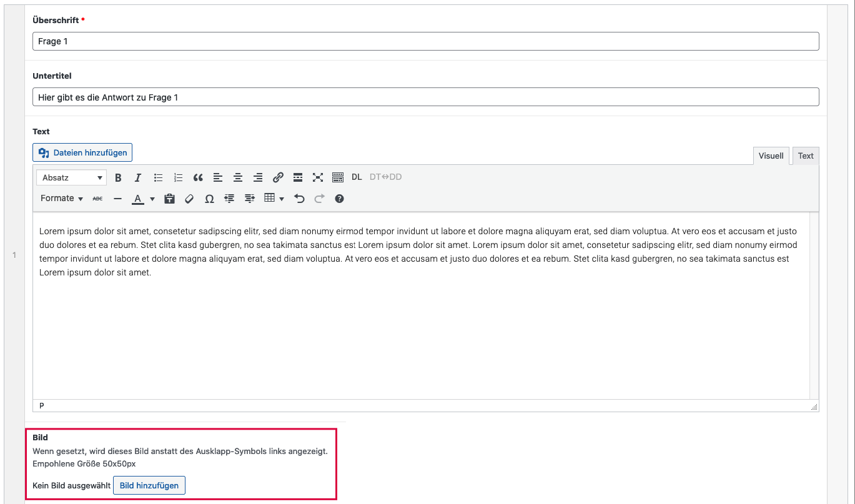Switch to the Visuell editor tab

(x=771, y=156)
